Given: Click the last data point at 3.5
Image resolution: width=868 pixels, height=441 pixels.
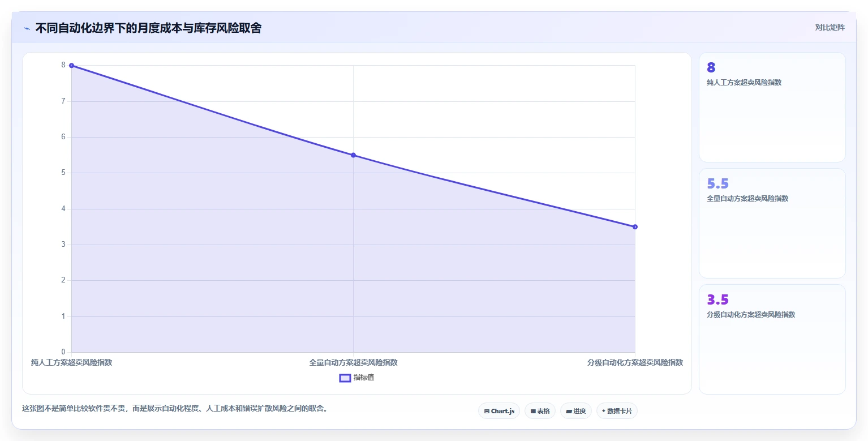Looking at the screenshot, I should coord(635,227).
